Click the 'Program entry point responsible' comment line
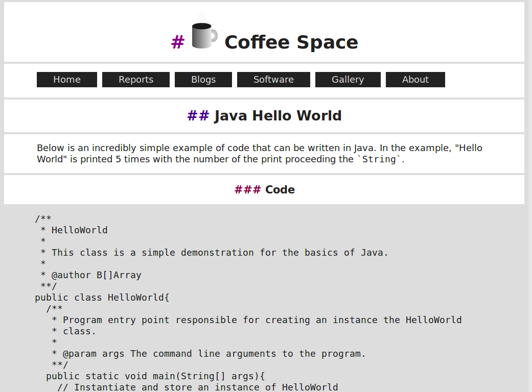532x392 pixels. [257, 320]
